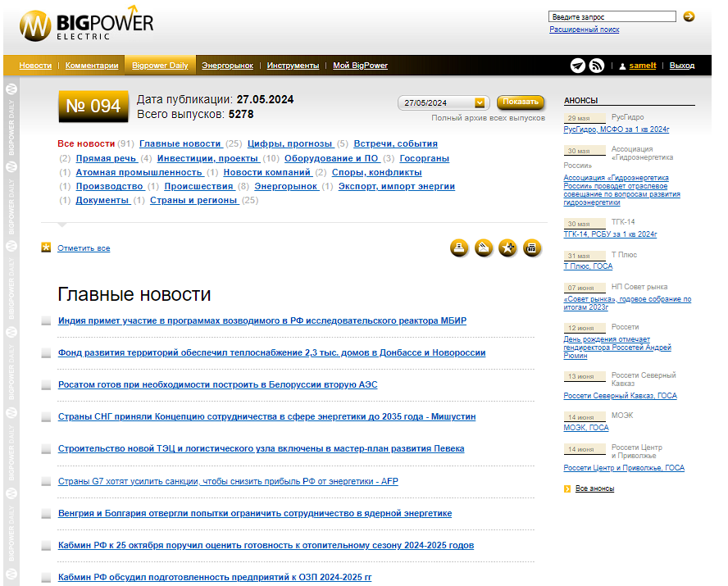Viewport: 728px width, 586px height.
Task: Select the Венгрия и Болгария news checkbox
Action: pyautogui.click(x=46, y=513)
